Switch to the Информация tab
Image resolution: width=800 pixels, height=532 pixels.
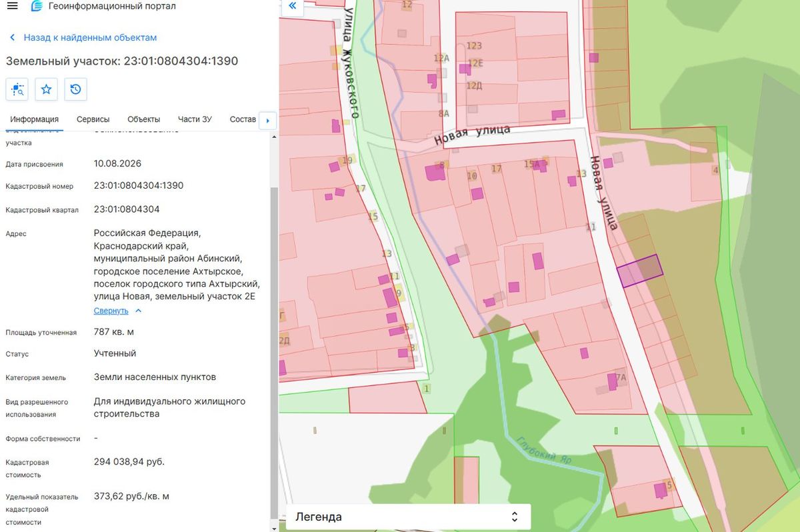[35, 119]
